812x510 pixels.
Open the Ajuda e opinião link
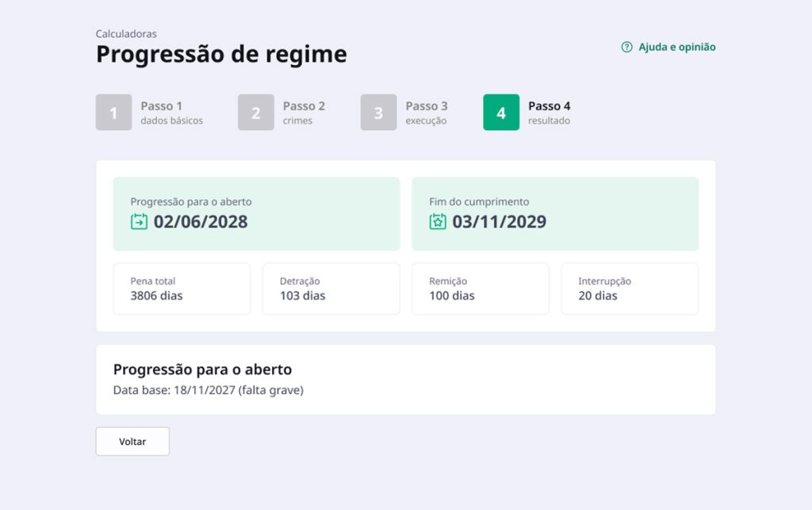point(676,48)
